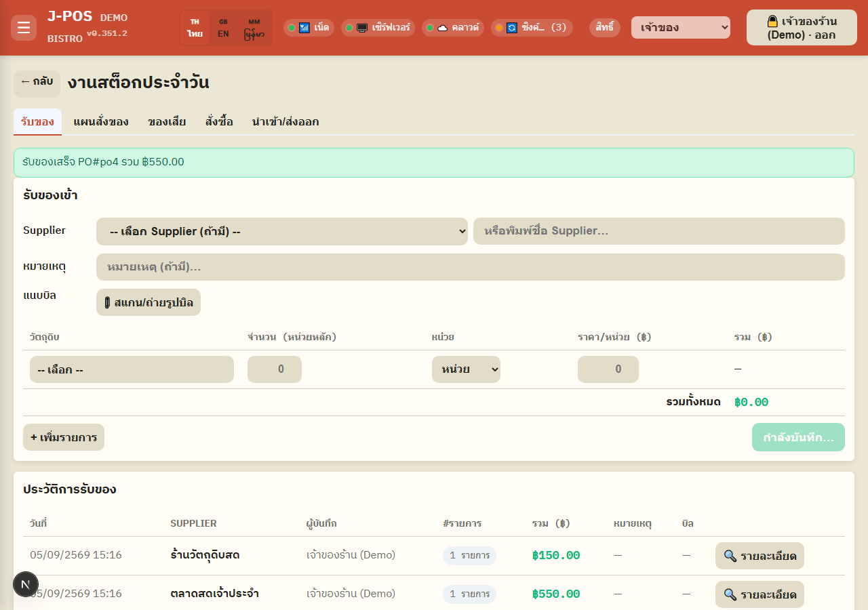Click the จำนวน quantity input field
This screenshot has width=868, height=610.
275,369
